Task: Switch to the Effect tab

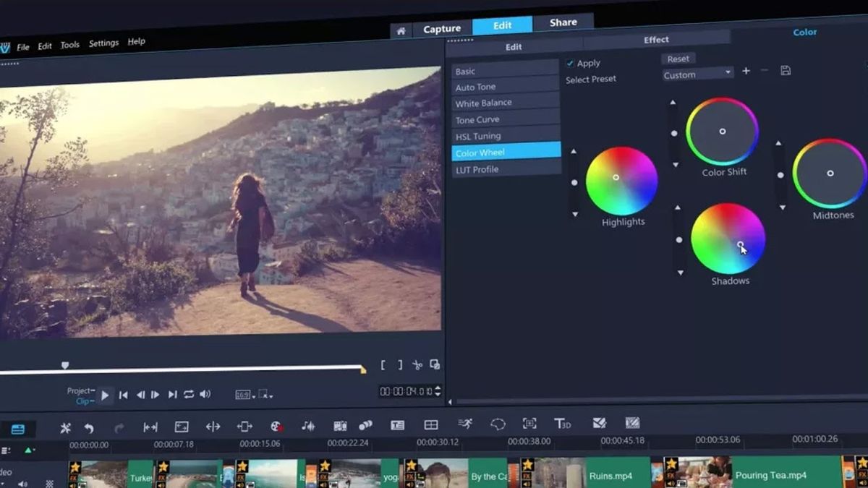Action: click(655, 39)
